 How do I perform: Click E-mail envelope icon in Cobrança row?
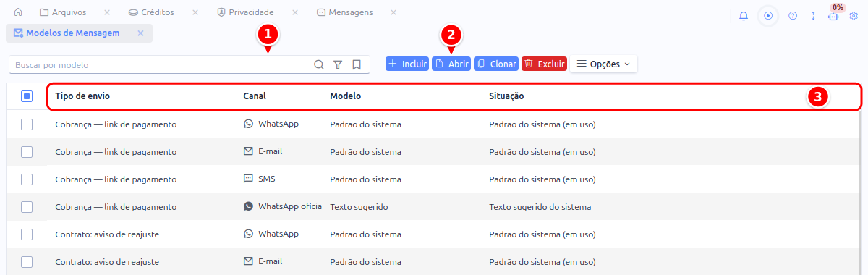click(249, 151)
